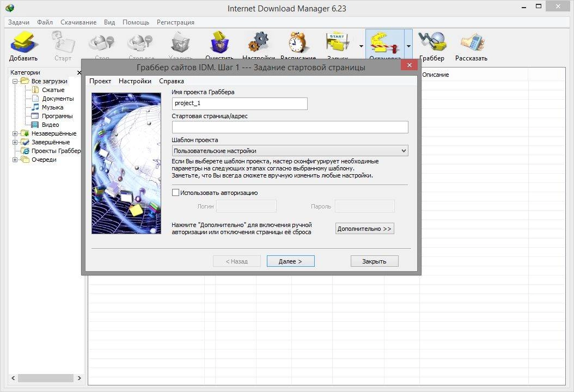Open dropdown arrow next to Запуск
Image resolution: width=574 pixels, height=392 pixels.
[361, 46]
